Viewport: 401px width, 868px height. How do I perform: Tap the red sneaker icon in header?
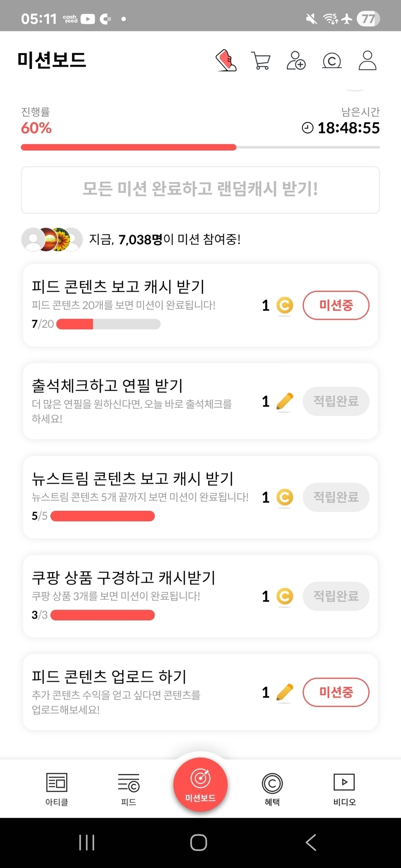[x=226, y=61]
